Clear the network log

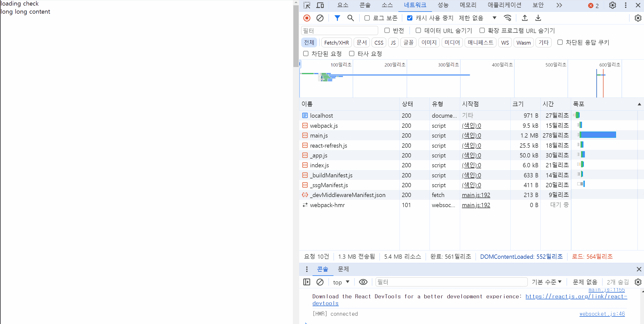click(320, 18)
